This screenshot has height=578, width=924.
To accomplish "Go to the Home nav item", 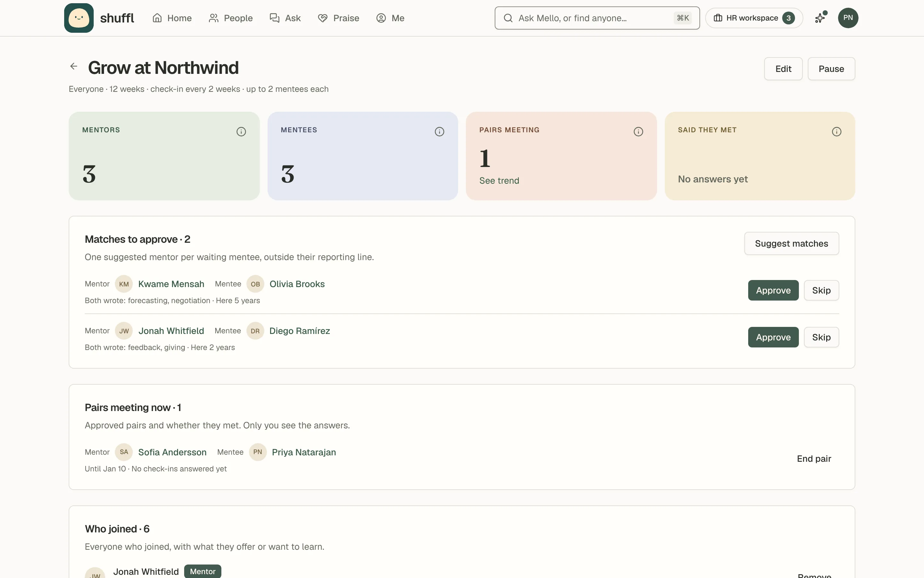I will 172,18.
